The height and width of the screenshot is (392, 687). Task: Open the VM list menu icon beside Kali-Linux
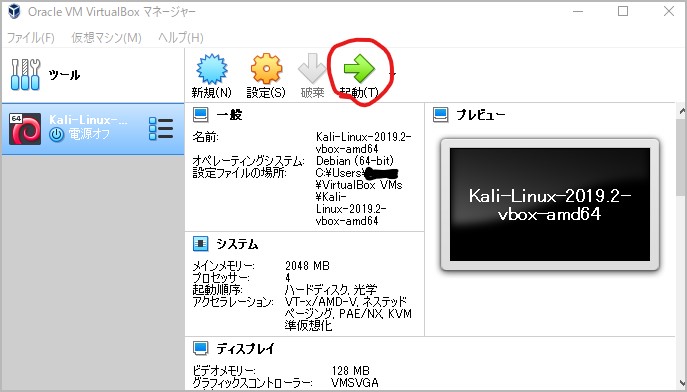coord(161,129)
